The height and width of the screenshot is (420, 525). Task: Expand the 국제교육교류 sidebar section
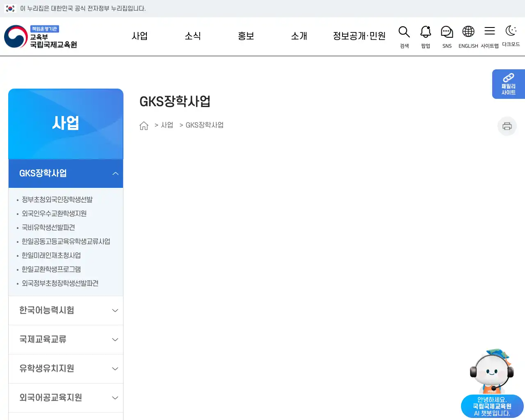(x=66, y=340)
